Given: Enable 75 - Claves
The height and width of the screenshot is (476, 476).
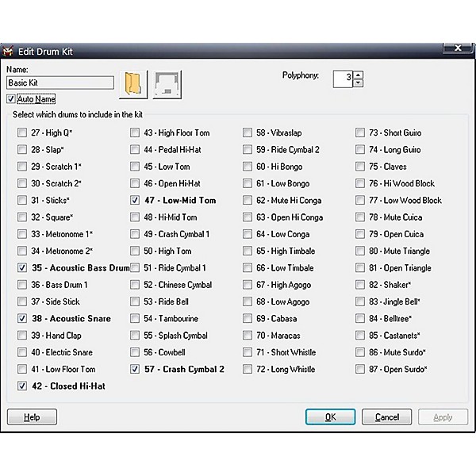Looking at the screenshot, I should pyautogui.click(x=360, y=167).
